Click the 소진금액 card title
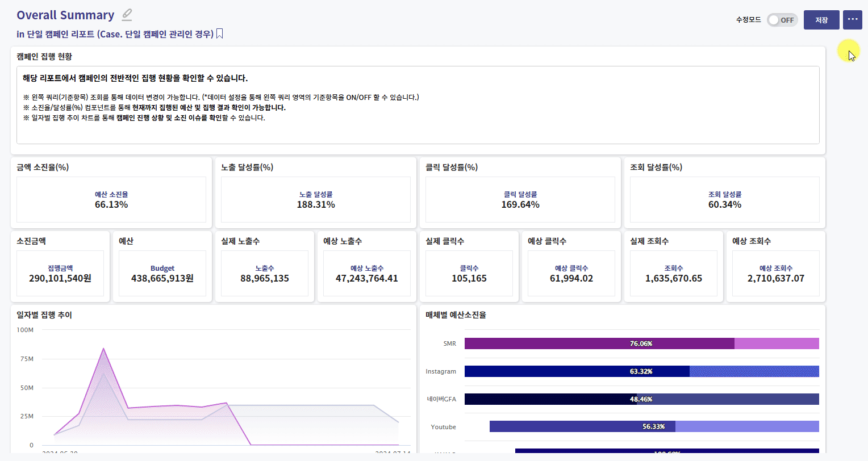Screen dimensions: 868x461 pyautogui.click(x=31, y=241)
